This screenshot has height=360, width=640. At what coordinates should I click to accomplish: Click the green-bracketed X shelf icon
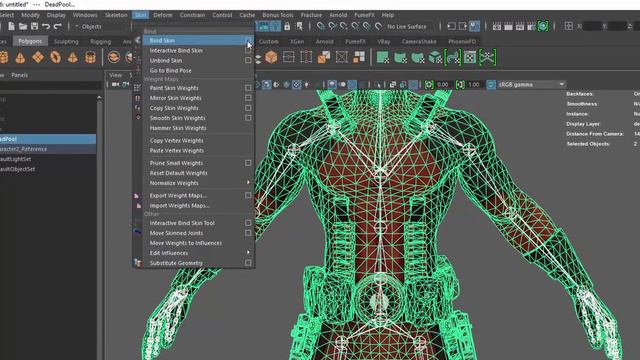coord(487,57)
